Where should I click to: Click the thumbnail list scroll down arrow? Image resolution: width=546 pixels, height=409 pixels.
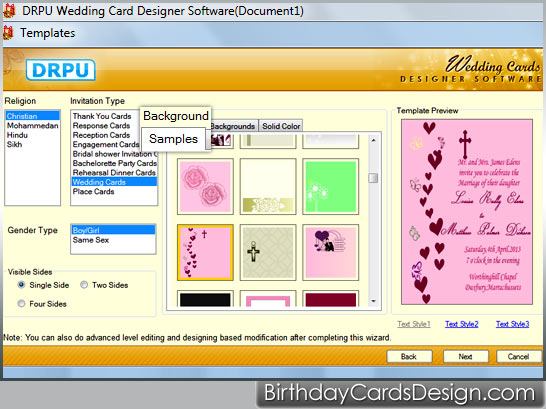coord(373,301)
